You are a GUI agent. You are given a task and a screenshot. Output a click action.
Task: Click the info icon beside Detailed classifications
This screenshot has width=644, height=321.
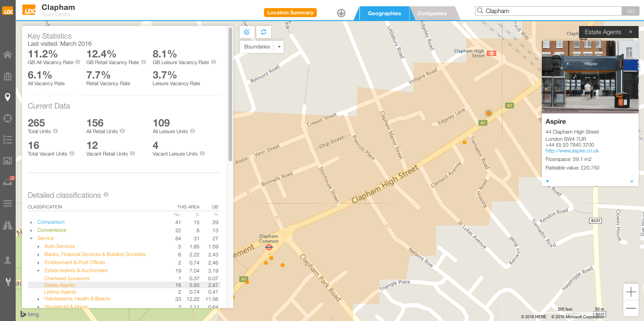pyautogui.click(x=106, y=195)
